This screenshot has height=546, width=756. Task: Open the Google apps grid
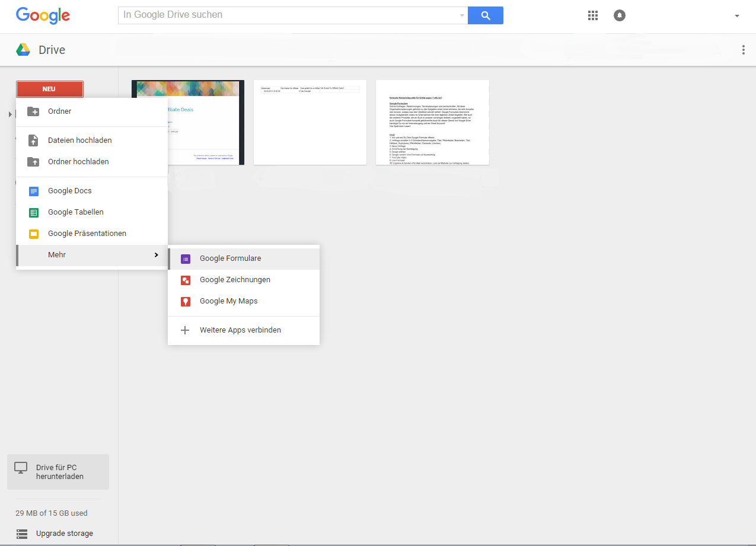click(x=593, y=15)
